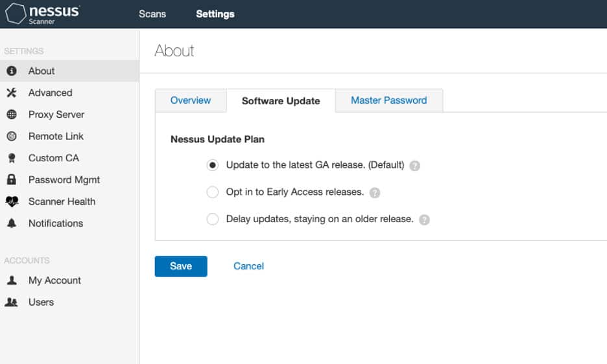Show help for the Early Access option
The image size is (607, 364).
(375, 192)
